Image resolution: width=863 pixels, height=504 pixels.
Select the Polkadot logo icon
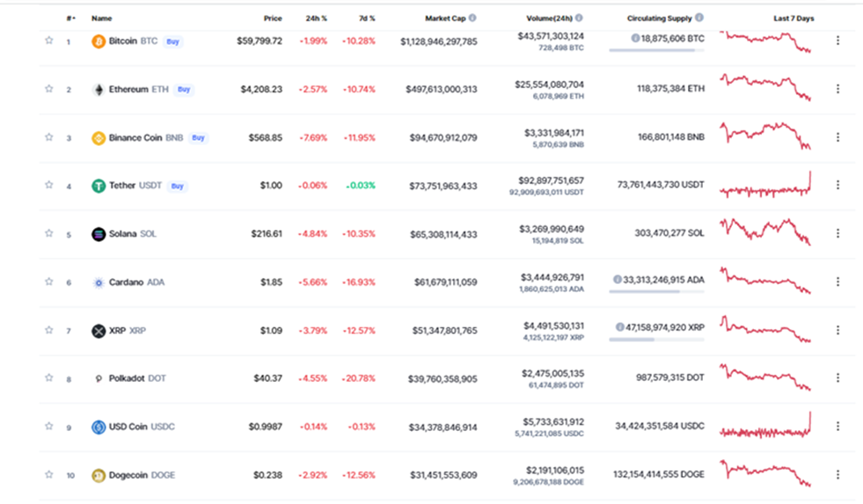pos(99,379)
